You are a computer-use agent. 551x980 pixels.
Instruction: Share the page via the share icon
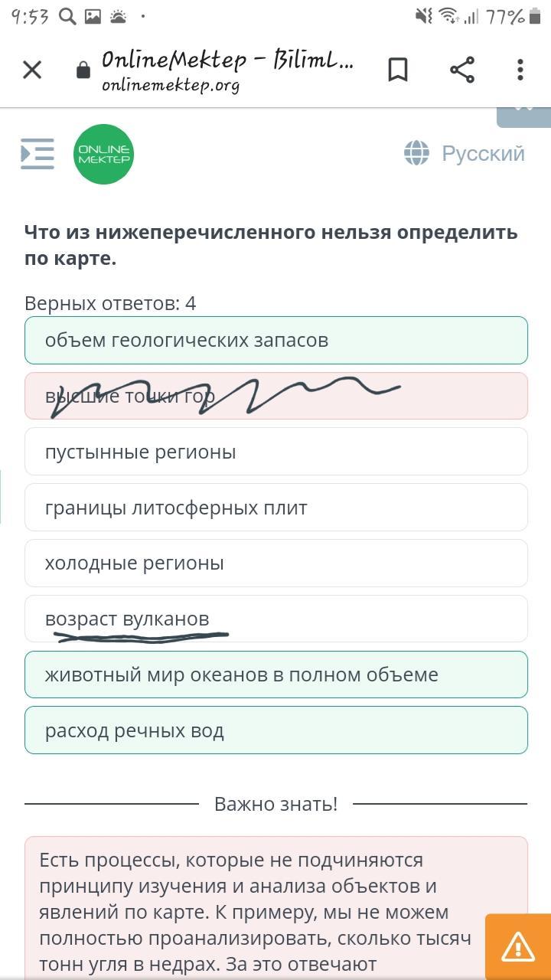tap(462, 70)
